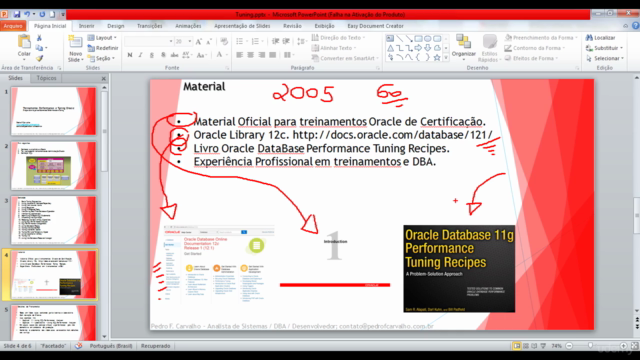Image resolution: width=640 pixels, height=360 pixels.
Task: Cut selection with the scissors icon
Action: (x=39, y=38)
